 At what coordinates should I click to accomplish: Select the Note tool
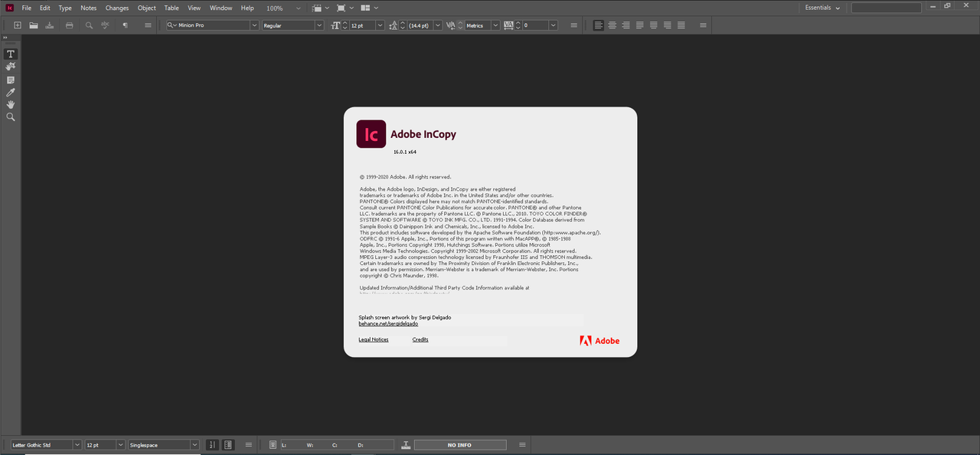tap(11, 80)
